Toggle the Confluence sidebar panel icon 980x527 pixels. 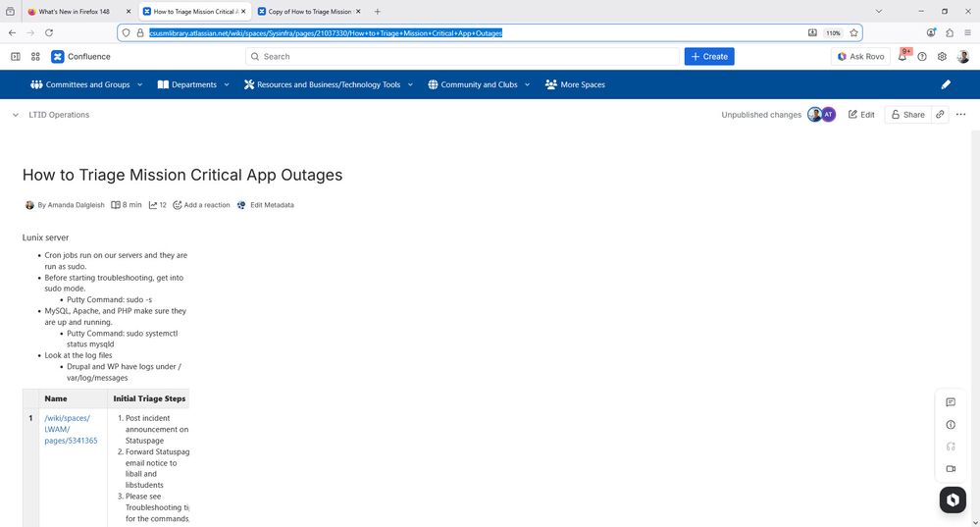16,56
